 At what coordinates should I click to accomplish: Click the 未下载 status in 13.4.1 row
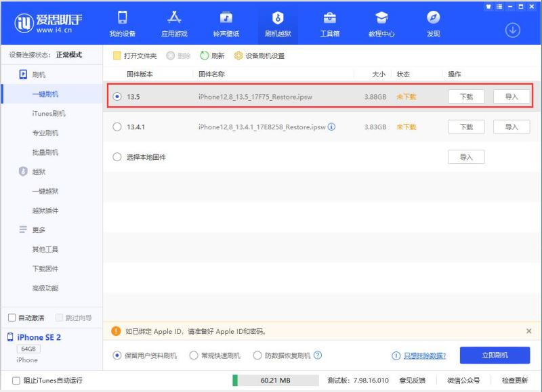coord(406,127)
